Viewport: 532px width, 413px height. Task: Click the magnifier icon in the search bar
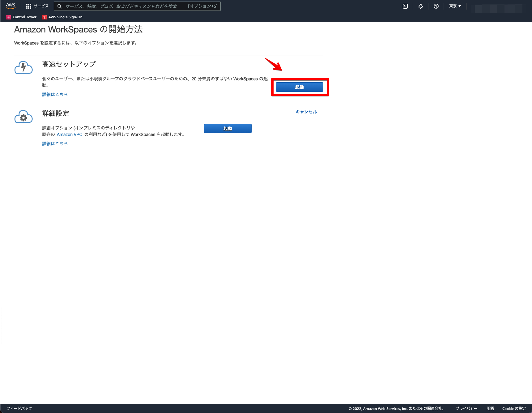tap(59, 6)
